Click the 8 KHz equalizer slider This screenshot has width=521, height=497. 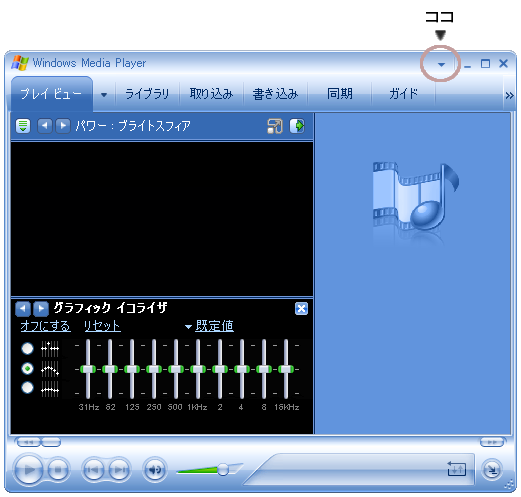click(264, 369)
